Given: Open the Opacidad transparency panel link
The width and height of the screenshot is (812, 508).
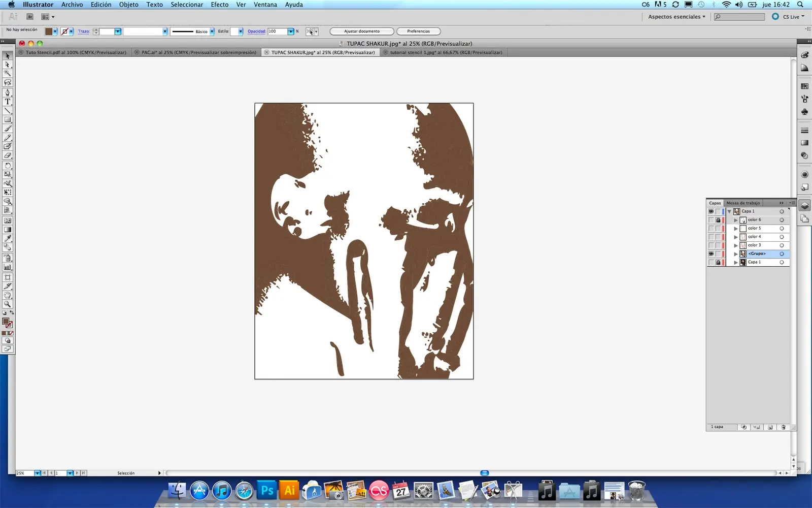Looking at the screenshot, I should 257,31.
